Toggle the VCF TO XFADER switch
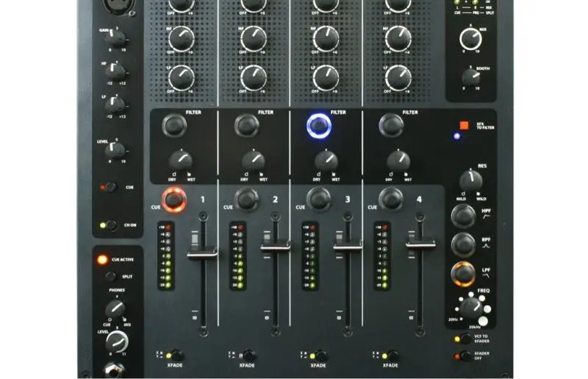The width and height of the screenshot is (588, 379). [x=465, y=339]
